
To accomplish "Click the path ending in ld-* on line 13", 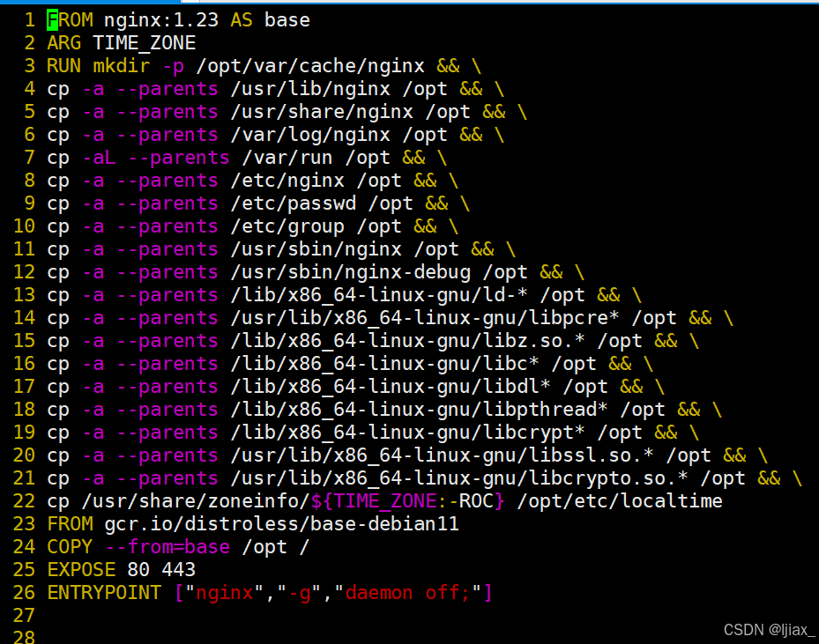I will click(379, 295).
